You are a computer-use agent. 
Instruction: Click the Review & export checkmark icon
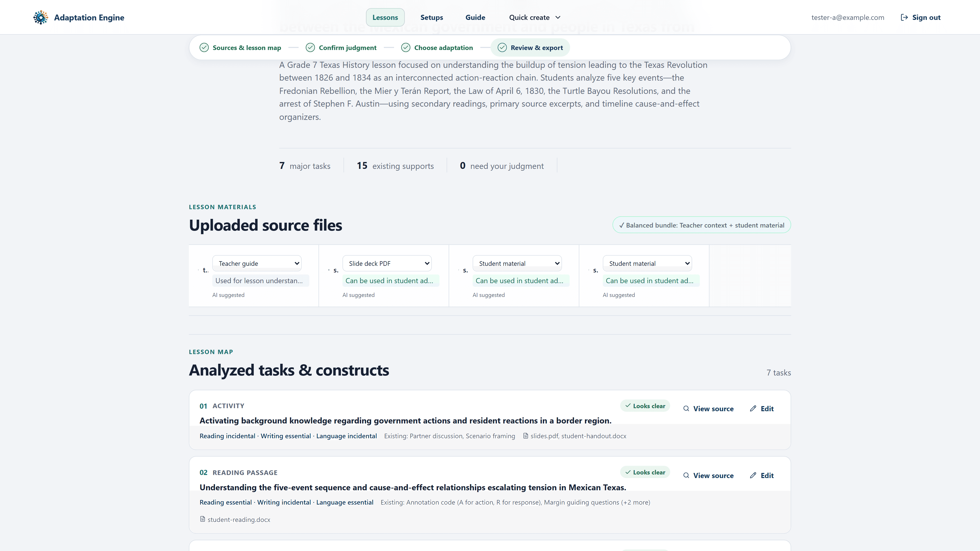(x=502, y=47)
